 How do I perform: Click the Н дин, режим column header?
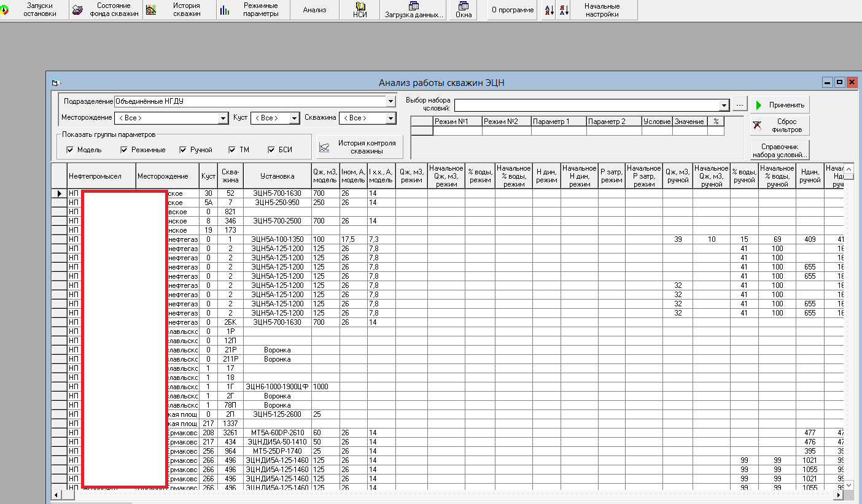[546, 176]
